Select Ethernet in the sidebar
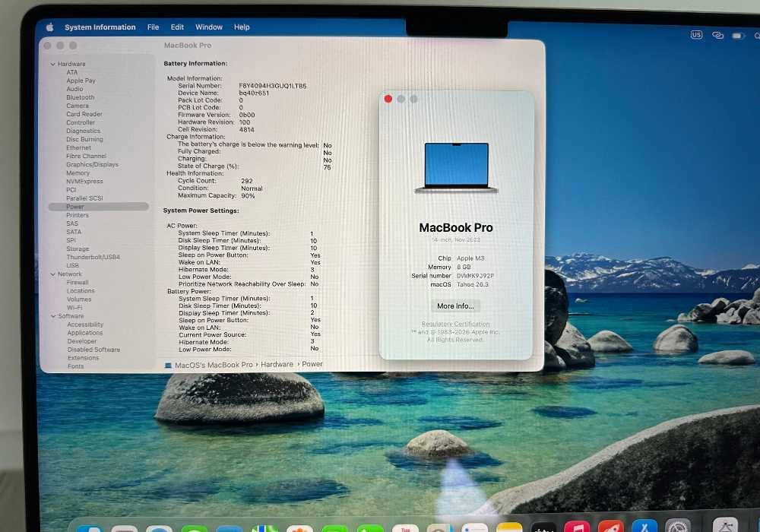The image size is (760, 532). [78, 147]
